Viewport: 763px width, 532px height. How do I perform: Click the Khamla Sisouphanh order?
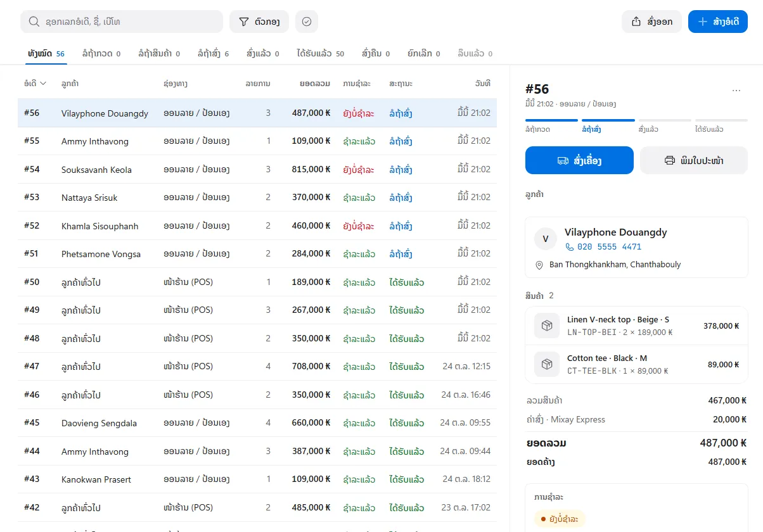pyautogui.click(x=257, y=225)
